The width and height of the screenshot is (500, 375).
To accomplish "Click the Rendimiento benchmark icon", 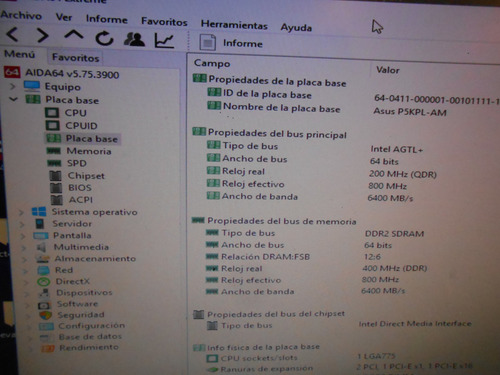I will click(47, 348).
